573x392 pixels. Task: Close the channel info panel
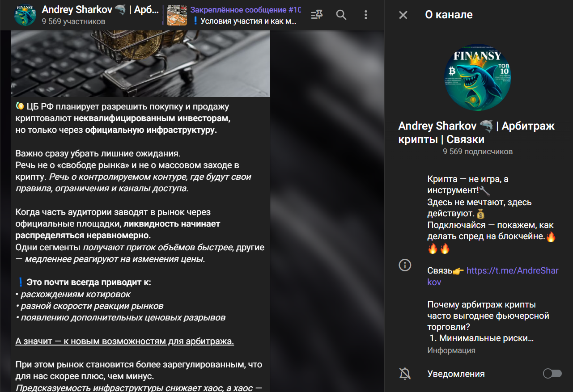click(403, 15)
